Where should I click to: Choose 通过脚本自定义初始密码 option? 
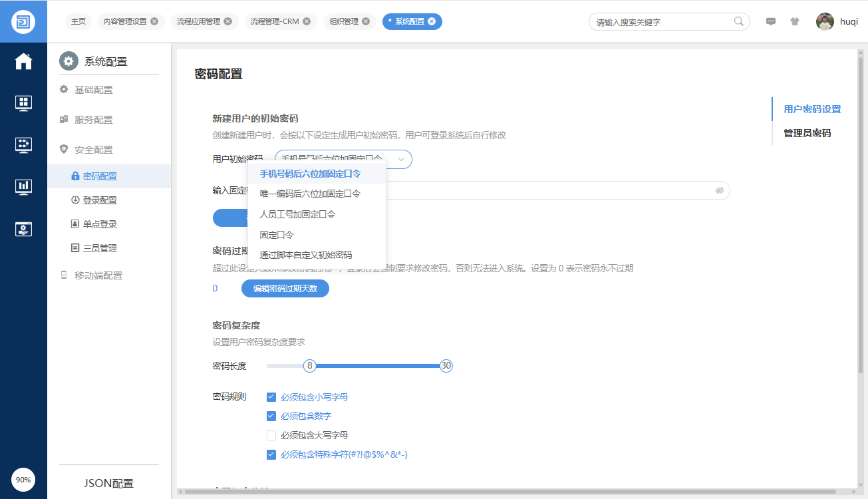(x=305, y=255)
